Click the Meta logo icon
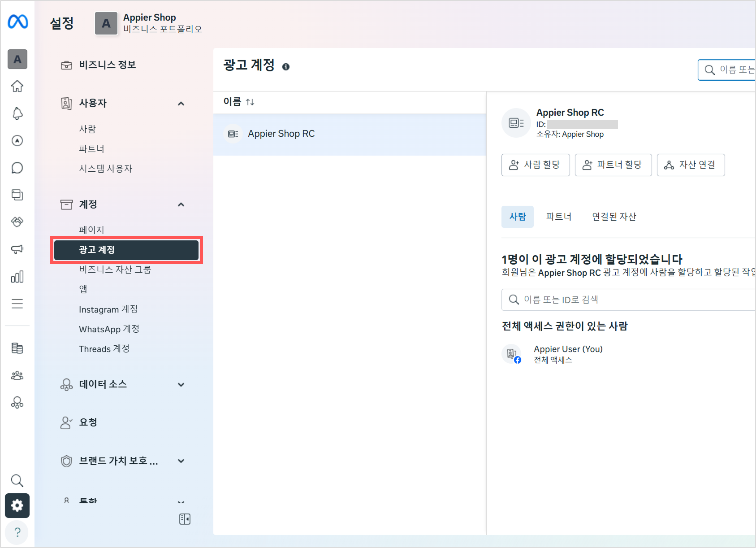Image resolution: width=756 pixels, height=548 pixels. 17,22
